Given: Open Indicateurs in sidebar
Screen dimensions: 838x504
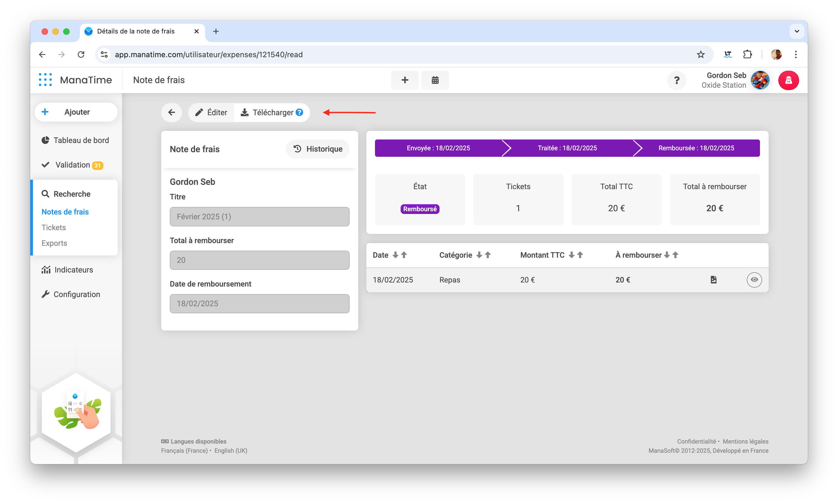Looking at the screenshot, I should pos(67,270).
